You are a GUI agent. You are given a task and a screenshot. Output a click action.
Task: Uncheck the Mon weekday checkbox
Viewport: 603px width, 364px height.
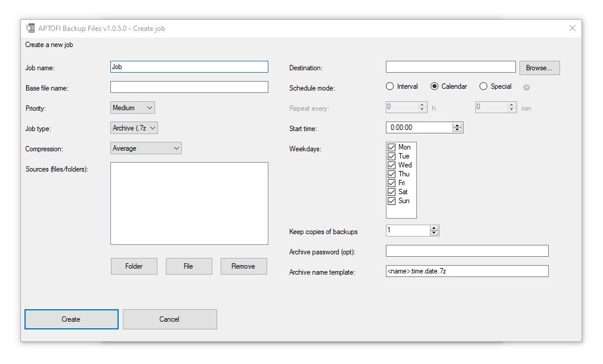tap(392, 147)
